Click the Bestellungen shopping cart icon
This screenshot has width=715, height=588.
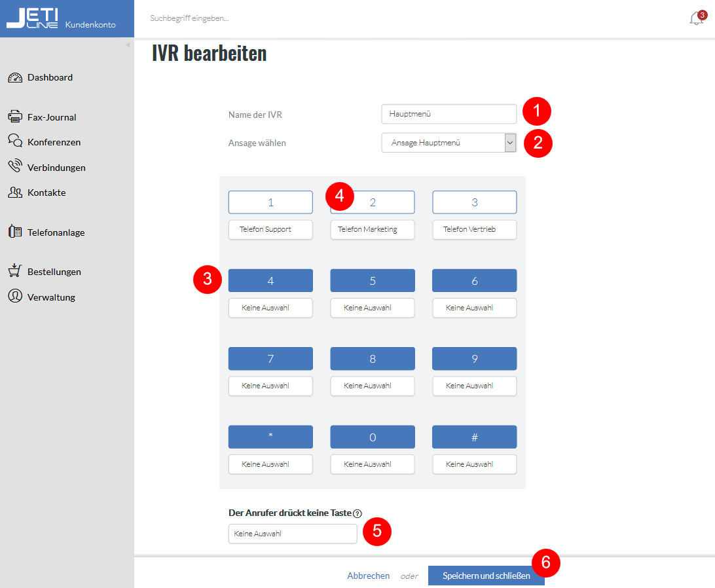pos(15,270)
